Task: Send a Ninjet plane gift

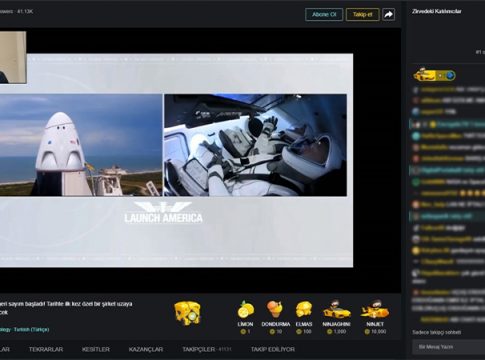Action: [375, 317]
